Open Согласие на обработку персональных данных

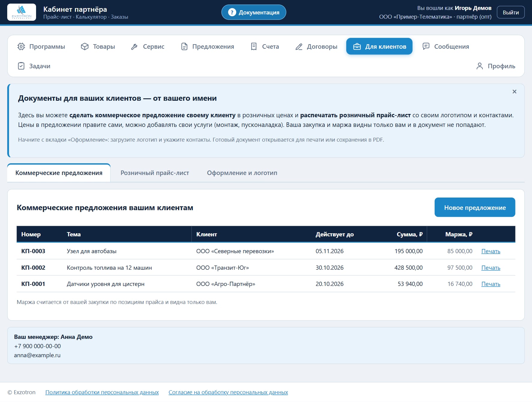pos(228,392)
